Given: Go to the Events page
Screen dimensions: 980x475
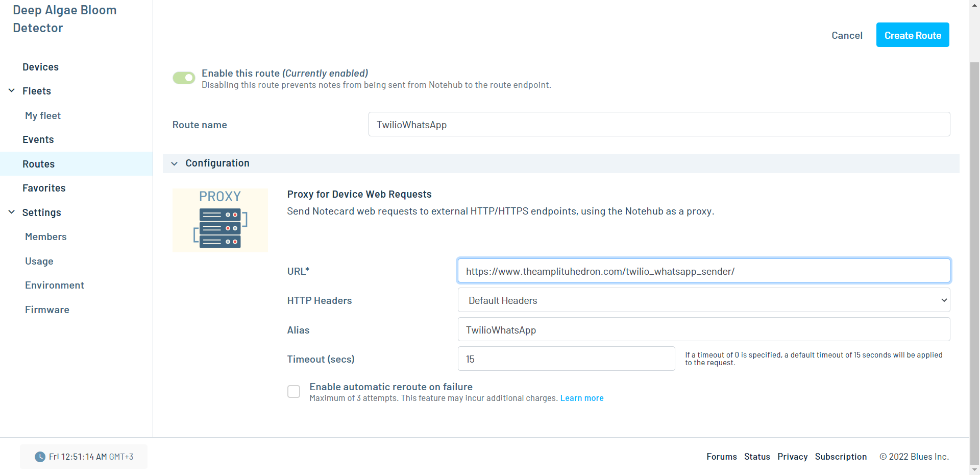Looking at the screenshot, I should 38,139.
